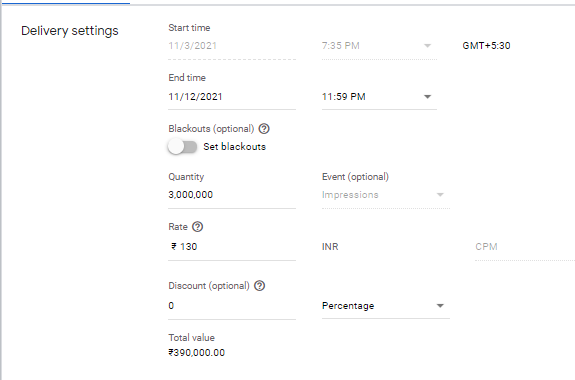
Task: Click the Delivery settings section heading
Action: pyautogui.click(x=70, y=31)
